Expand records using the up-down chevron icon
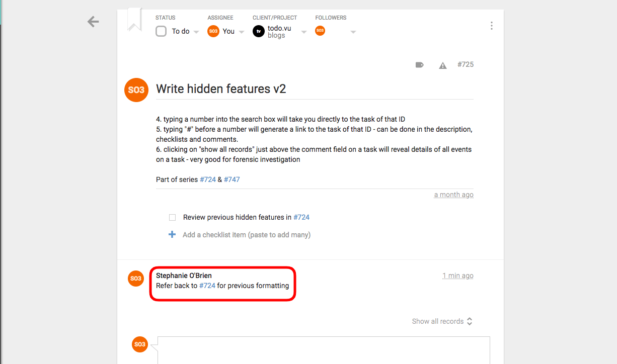This screenshot has height=364, width=617. (x=470, y=321)
